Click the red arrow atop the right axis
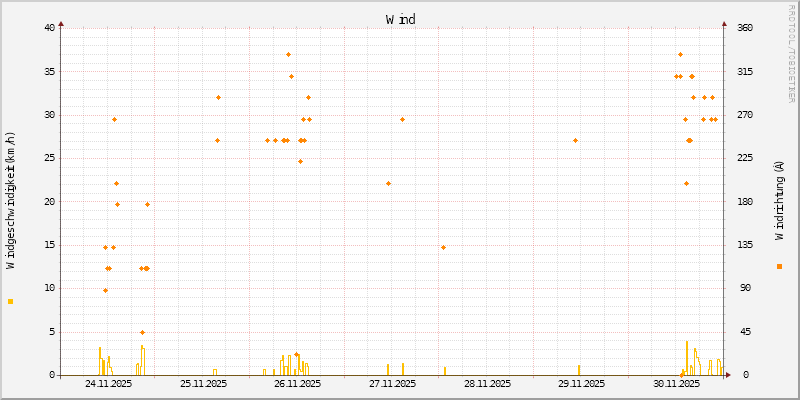The image size is (800, 400). (x=723, y=23)
